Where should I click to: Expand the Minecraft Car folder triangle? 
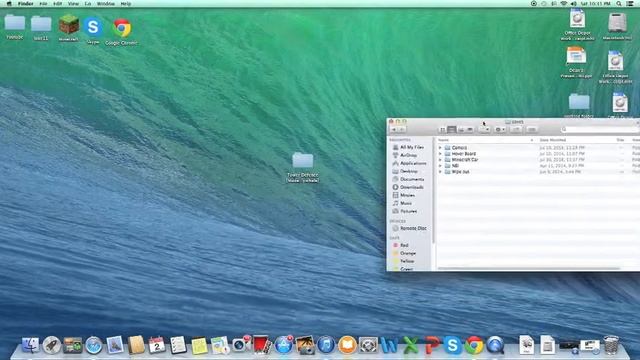point(440,160)
